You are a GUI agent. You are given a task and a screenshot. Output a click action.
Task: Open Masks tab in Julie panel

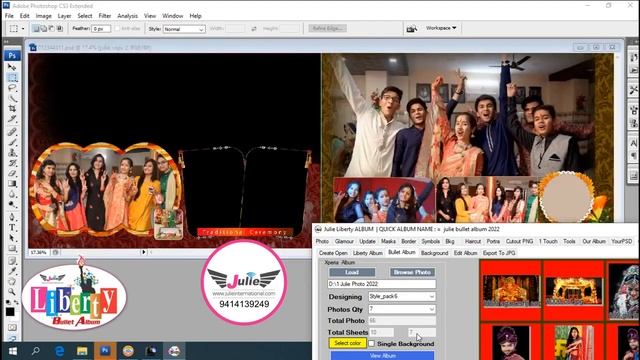click(x=388, y=241)
